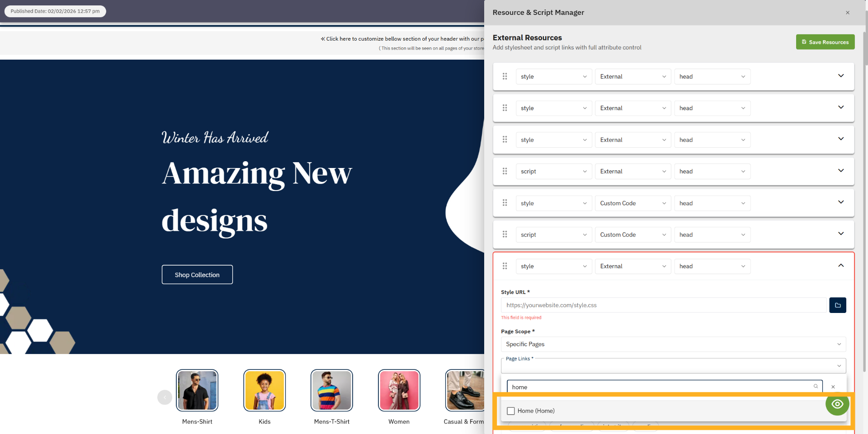Collapse the expanded highlighted style resource
The width and height of the screenshot is (868, 434).
(841, 266)
